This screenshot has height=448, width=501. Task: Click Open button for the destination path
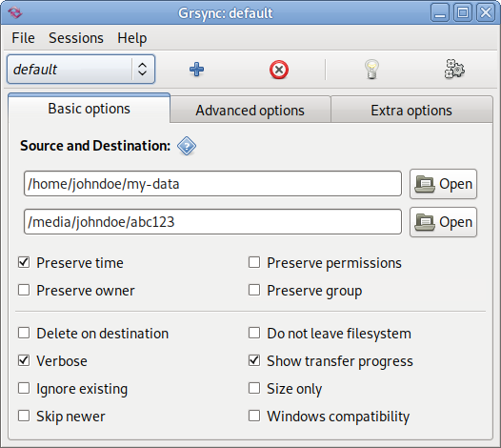[443, 222]
